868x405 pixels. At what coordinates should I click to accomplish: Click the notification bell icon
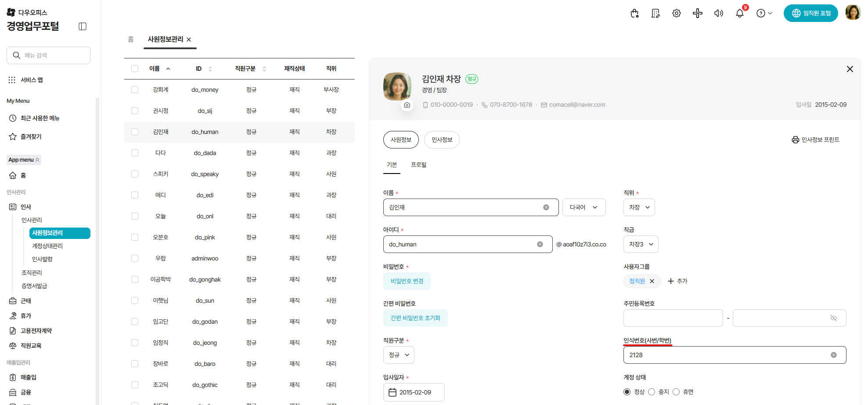(x=740, y=13)
